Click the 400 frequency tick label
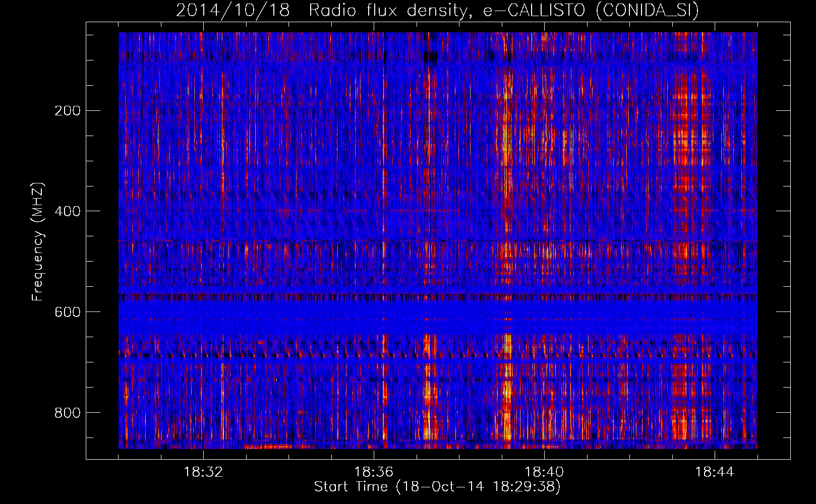816x504 pixels. (68, 211)
